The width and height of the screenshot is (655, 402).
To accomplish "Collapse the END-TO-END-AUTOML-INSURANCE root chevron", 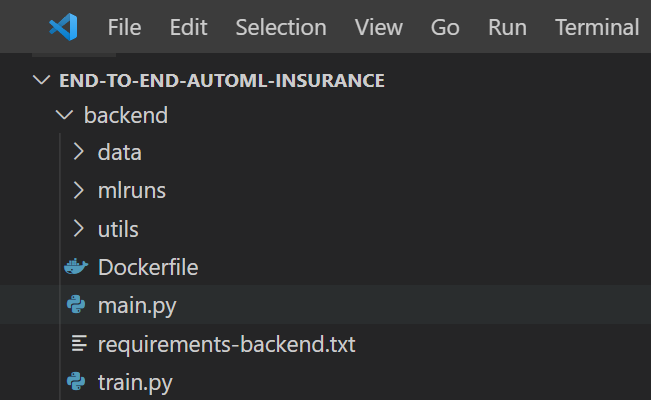I will 41,80.
